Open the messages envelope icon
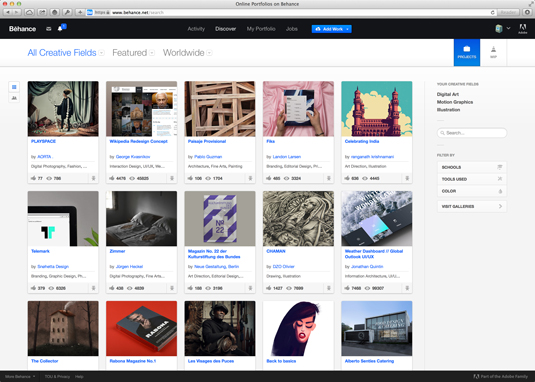 48,29
